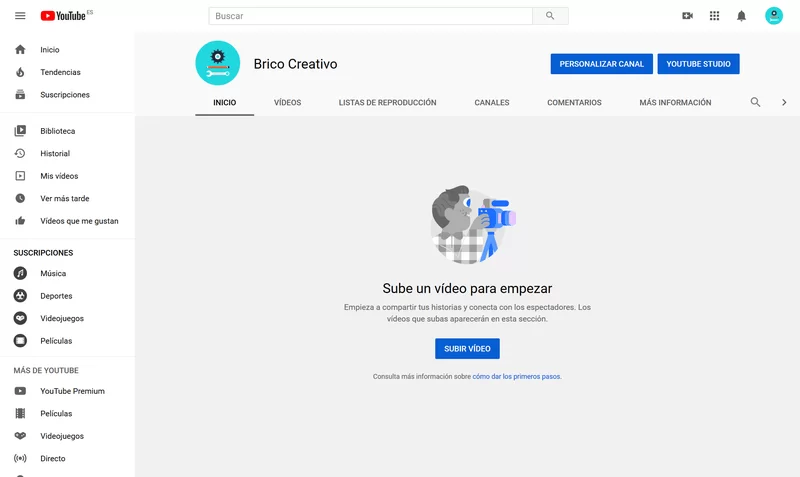Click the Deportes subscription icon
The image size is (800, 477).
[x=20, y=296]
